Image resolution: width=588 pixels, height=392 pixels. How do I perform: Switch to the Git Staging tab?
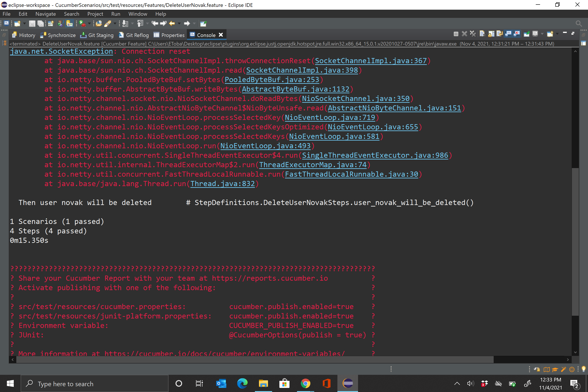click(97, 35)
